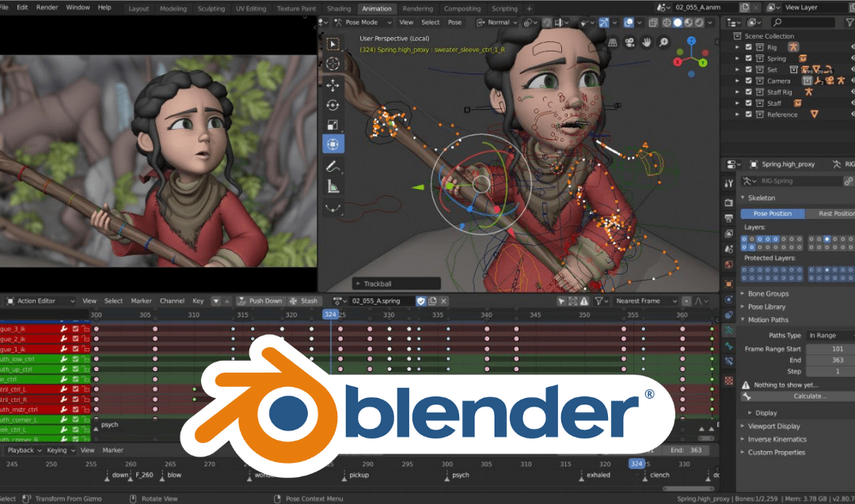
Task: Select the Move tool in viewport toolbar
Action: coord(332,83)
